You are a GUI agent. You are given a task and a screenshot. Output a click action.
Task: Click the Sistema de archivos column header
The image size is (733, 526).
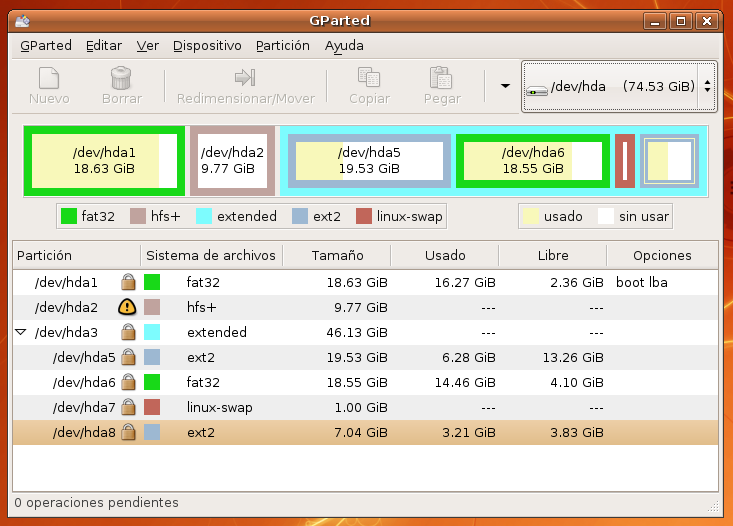pos(210,256)
